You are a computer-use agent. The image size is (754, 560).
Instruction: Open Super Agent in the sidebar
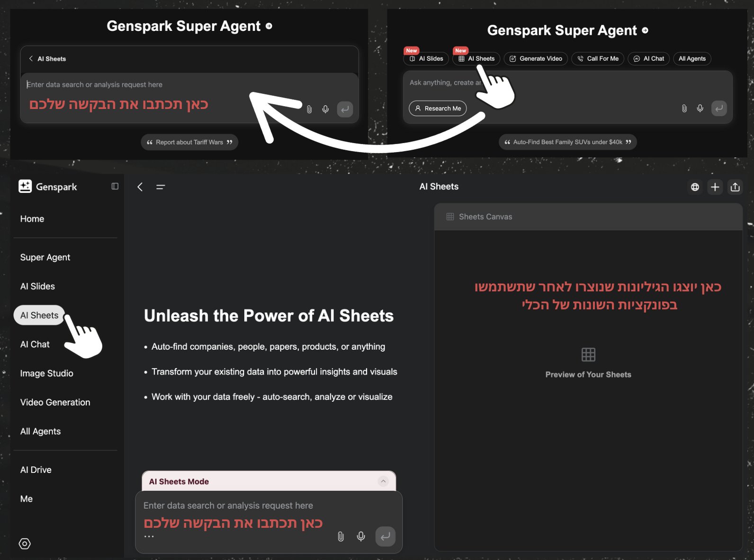45,257
